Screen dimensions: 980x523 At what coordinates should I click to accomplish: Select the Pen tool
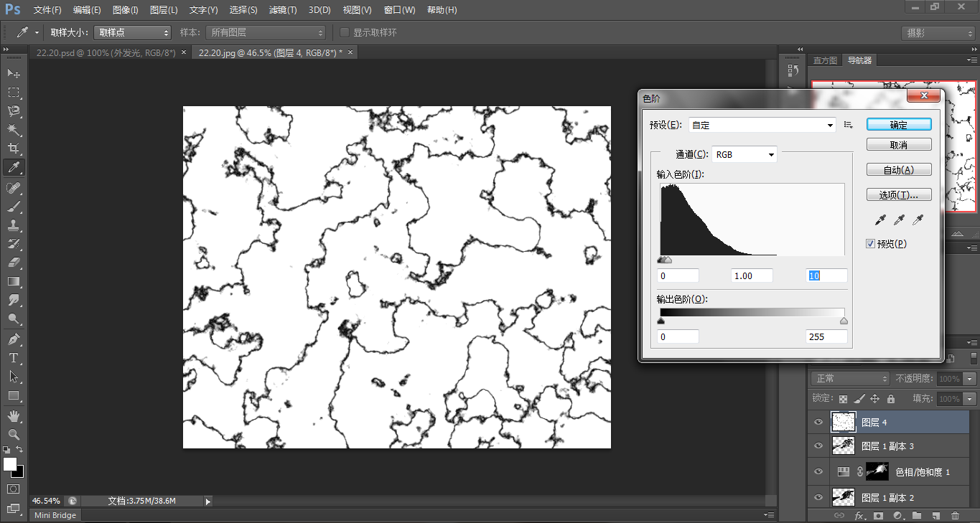tap(14, 339)
